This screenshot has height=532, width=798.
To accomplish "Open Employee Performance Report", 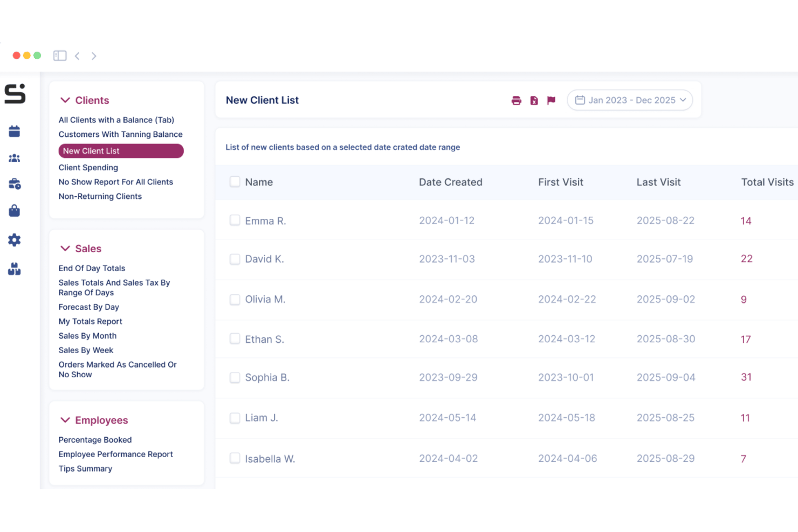I will (x=116, y=454).
